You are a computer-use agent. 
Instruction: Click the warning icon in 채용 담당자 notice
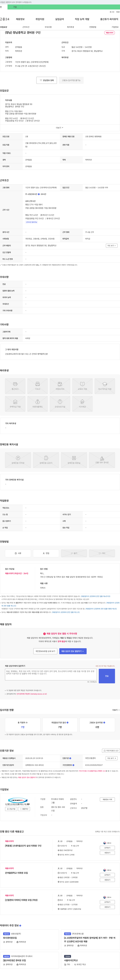coord(44,634)
